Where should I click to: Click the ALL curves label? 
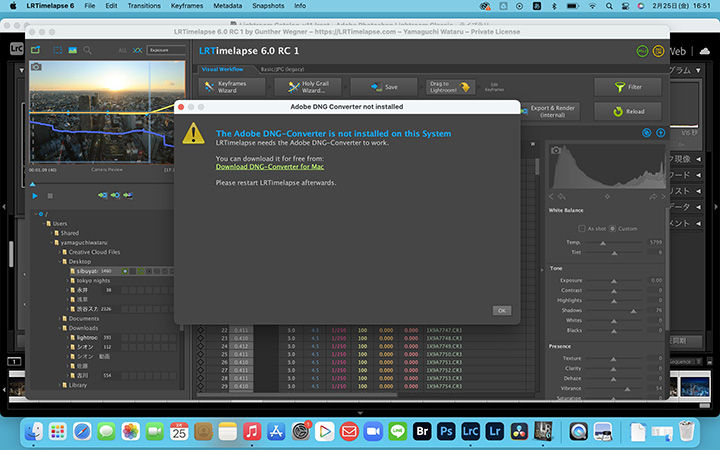[x=123, y=51]
